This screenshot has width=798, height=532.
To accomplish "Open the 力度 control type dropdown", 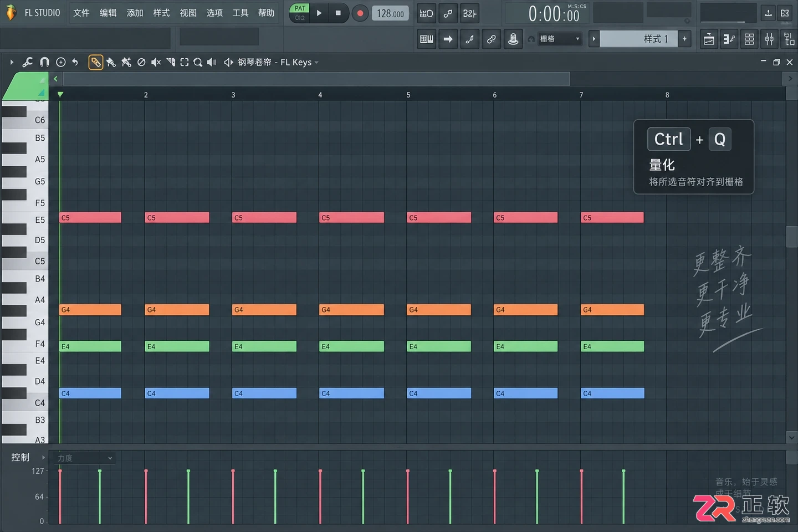I will tap(85, 458).
